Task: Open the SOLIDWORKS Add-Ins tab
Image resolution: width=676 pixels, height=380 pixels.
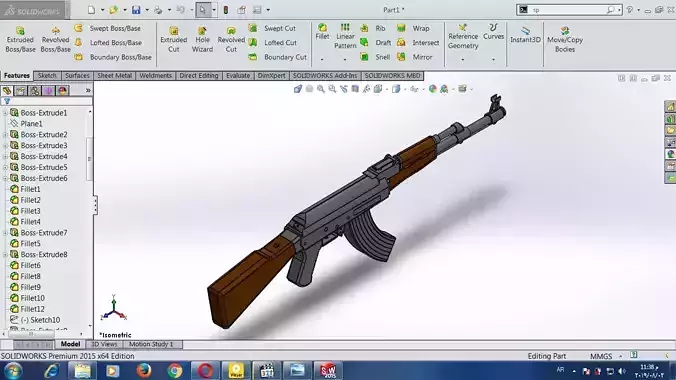Action: pos(325,75)
